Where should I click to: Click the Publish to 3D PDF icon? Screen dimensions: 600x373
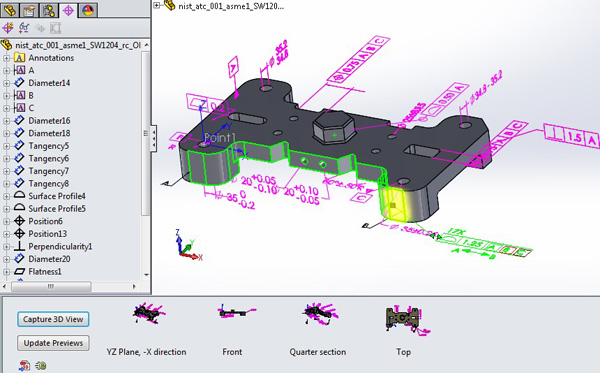[x=25, y=365]
